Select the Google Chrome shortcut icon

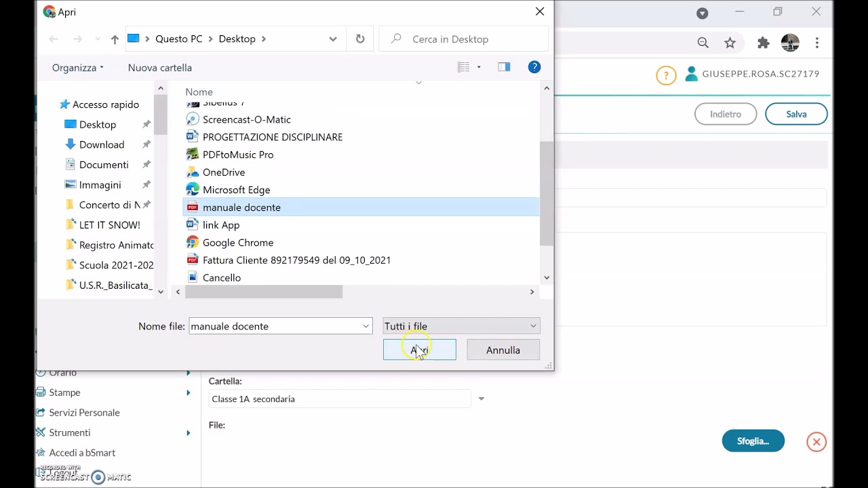click(x=193, y=243)
